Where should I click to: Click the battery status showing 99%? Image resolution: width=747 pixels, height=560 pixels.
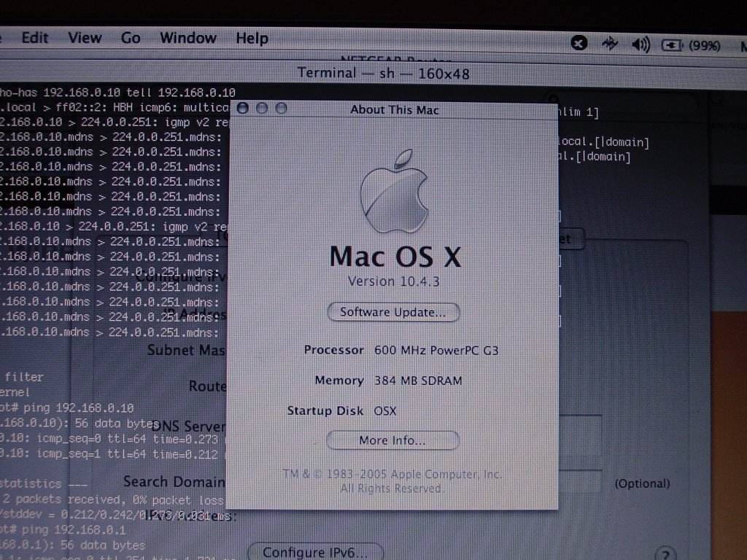(x=691, y=46)
